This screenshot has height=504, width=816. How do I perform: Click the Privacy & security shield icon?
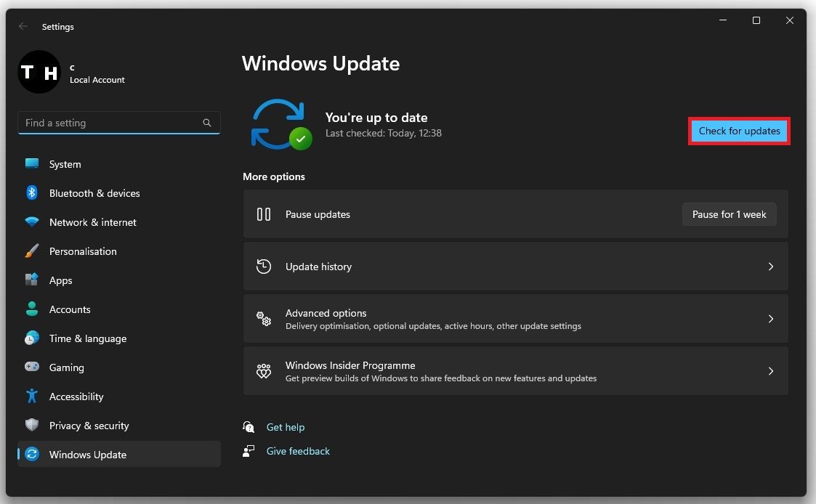coord(31,426)
